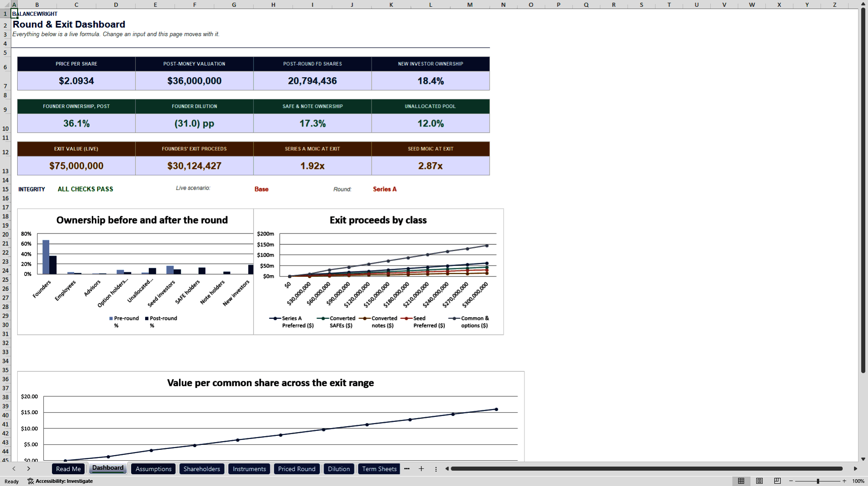The width and height of the screenshot is (868, 486).
Task: Click the Post-round % legend entry
Action: pos(161,322)
